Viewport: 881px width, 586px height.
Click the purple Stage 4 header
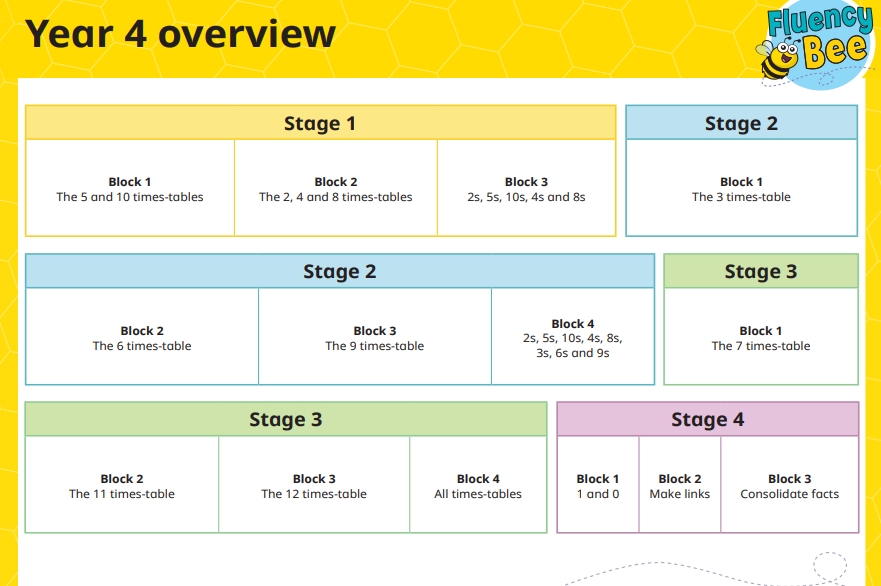[708, 419]
